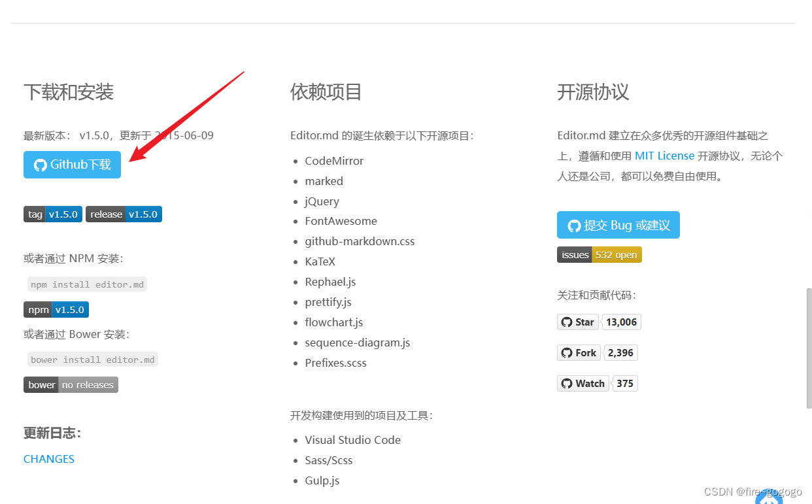Viewport: 812px width, 504px height.
Task: Click the release v1.5.0 badge
Action: (x=124, y=214)
